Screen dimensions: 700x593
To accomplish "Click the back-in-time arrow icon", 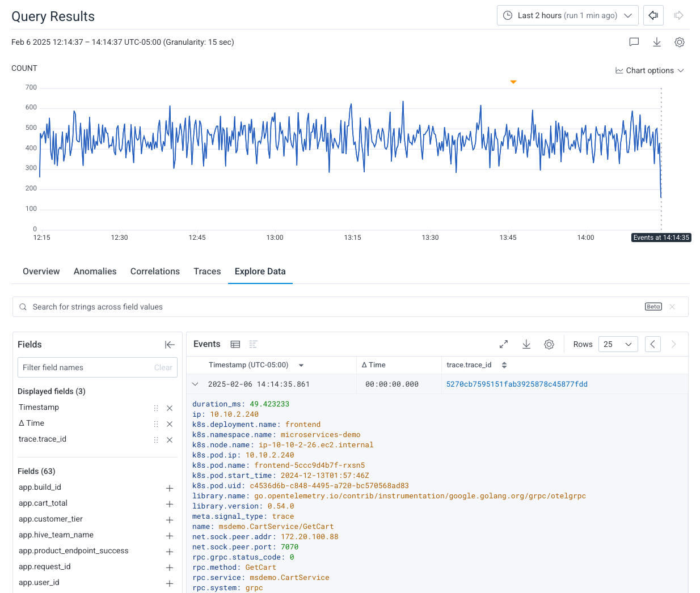I will tap(653, 15).
